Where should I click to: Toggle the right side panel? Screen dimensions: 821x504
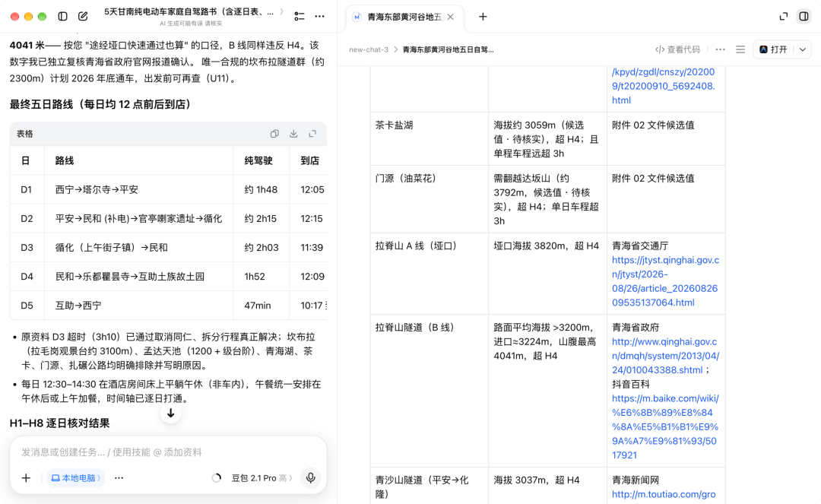(804, 16)
